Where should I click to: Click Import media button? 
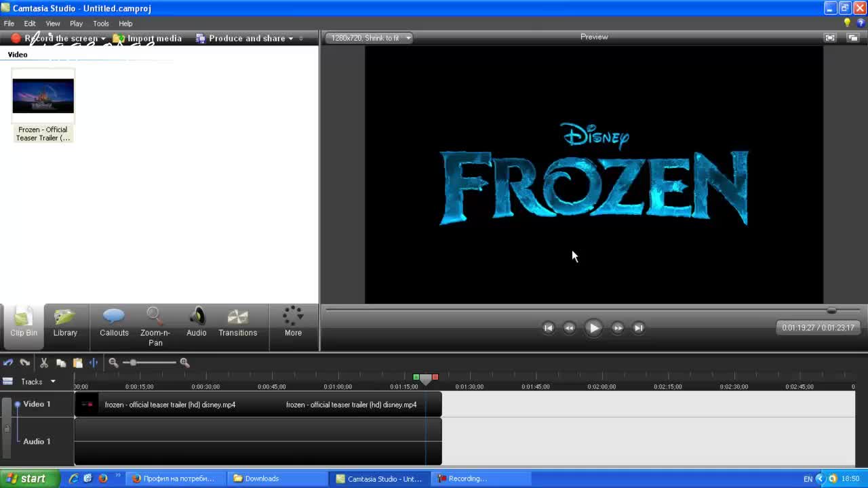[x=147, y=39]
